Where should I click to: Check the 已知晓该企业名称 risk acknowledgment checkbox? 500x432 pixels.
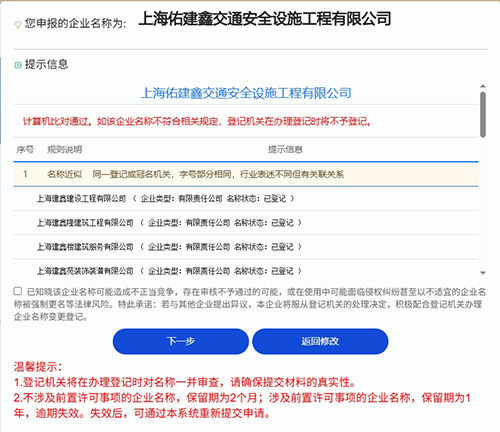pyautogui.click(x=18, y=291)
